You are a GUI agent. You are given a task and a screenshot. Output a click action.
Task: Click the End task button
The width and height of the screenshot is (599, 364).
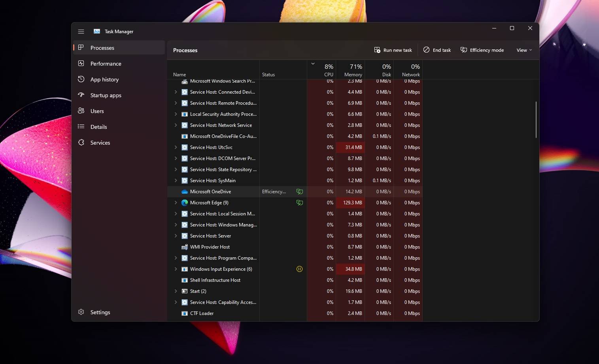(437, 50)
